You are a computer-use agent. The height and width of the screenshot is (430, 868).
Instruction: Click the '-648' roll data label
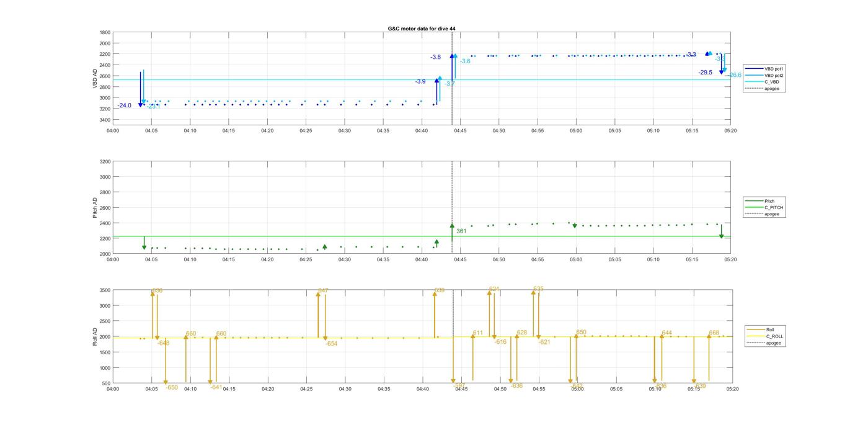pos(163,343)
